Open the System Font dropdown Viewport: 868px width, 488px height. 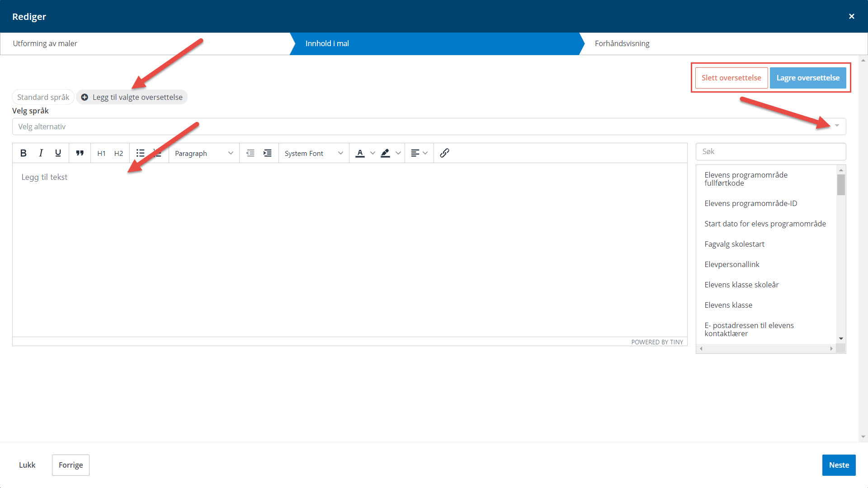coord(313,153)
